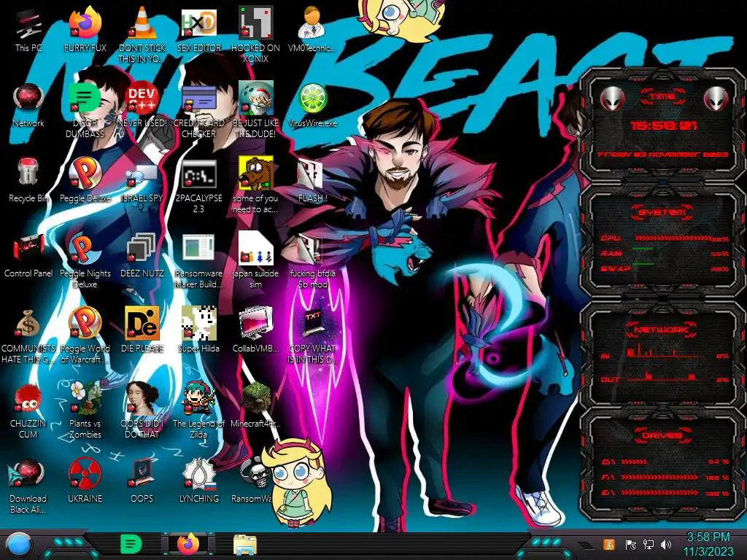Open the Control Panel shortcut
This screenshot has height=560, width=747.
point(28,255)
